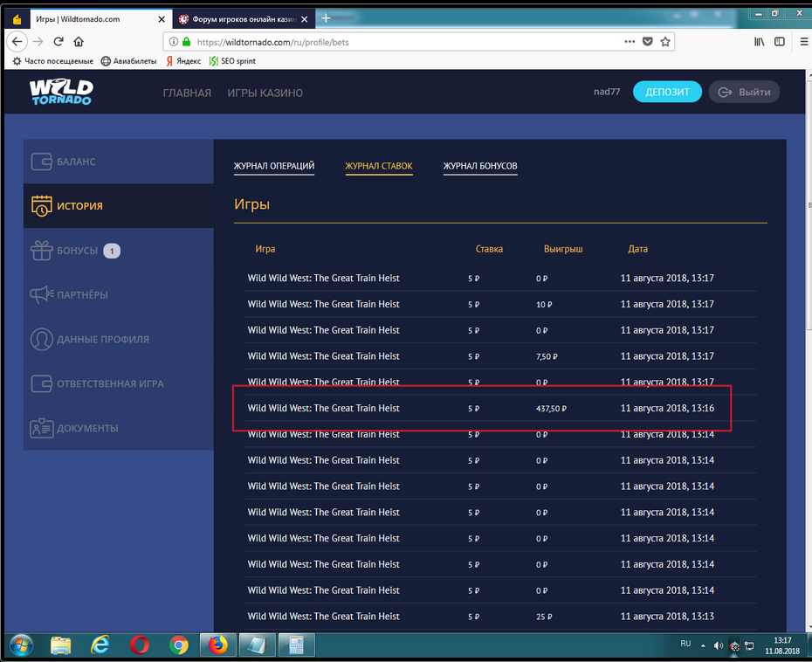This screenshot has width=812, height=662.
Task: Open the Баланс wallet sidebar item
Action: pos(119,162)
